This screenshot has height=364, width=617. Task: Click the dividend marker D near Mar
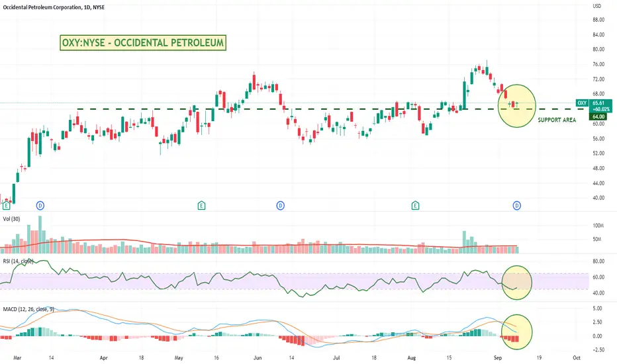(x=40, y=205)
